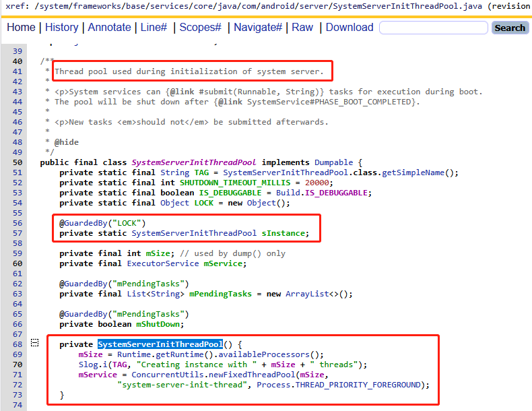Viewport: 532px width, 411px height.
Task: Click mService field on line 60
Action: pyautogui.click(x=223, y=263)
